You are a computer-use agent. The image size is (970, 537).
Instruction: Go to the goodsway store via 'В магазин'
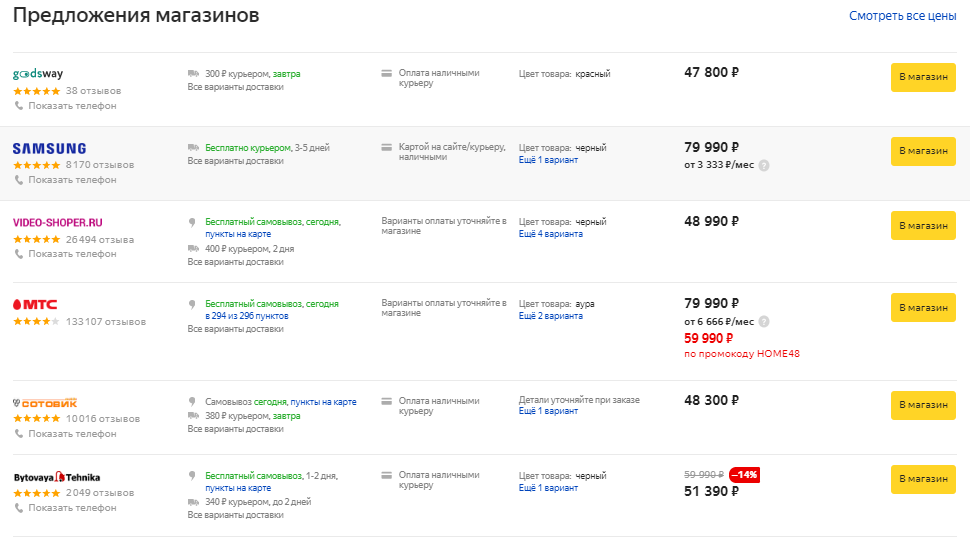[x=923, y=77]
